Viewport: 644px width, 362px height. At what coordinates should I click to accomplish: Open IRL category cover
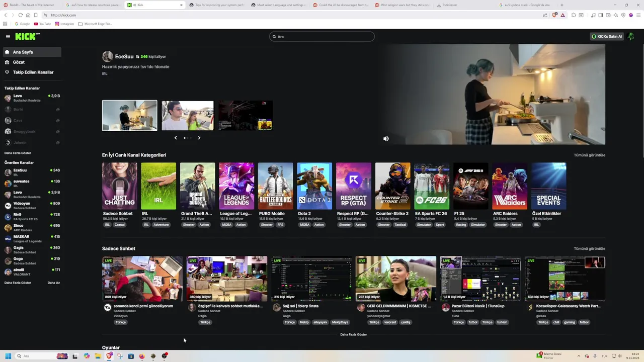point(158,186)
